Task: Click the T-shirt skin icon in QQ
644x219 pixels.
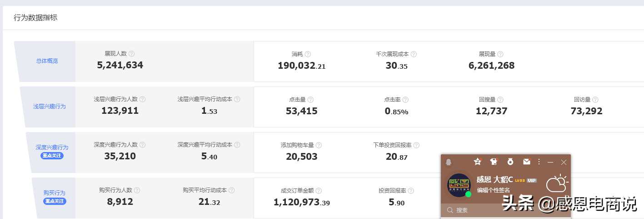Action: coord(494,162)
